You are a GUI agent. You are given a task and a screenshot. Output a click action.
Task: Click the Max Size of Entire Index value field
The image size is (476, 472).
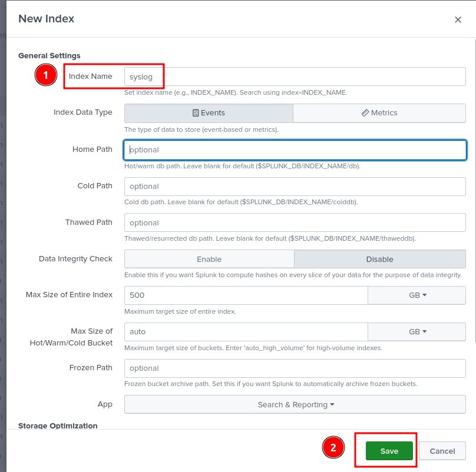246,295
